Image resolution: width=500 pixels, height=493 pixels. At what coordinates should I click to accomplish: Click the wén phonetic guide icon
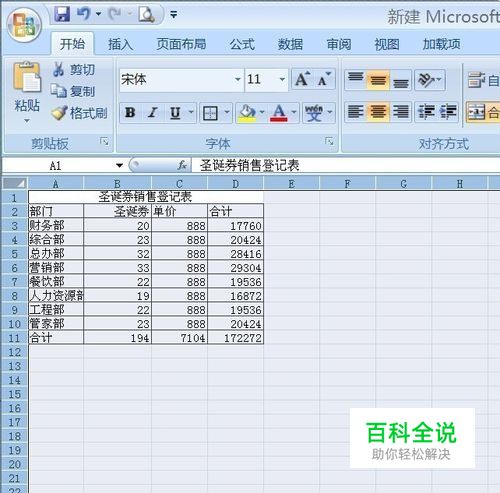(x=313, y=113)
